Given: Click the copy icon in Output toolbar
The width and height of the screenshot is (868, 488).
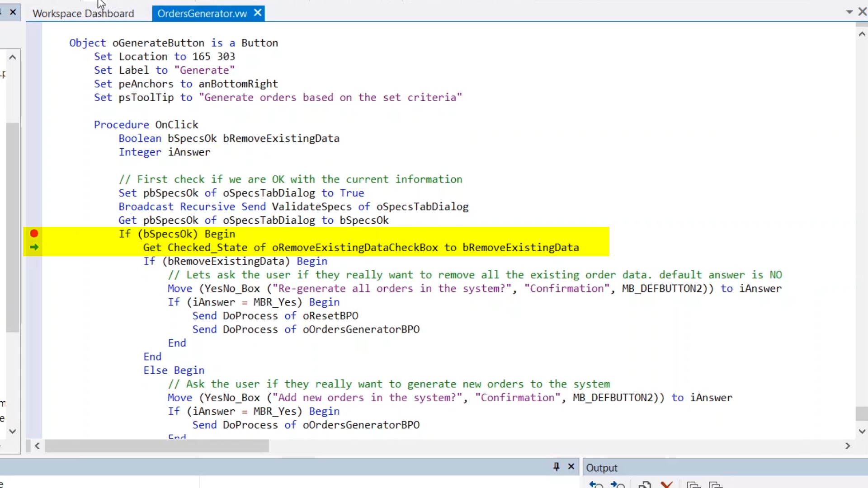Looking at the screenshot, I should point(645,485).
